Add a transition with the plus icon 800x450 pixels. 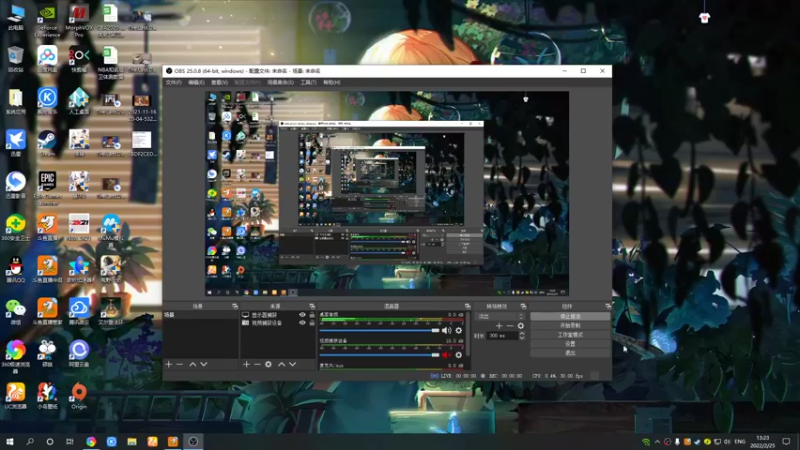(499, 326)
